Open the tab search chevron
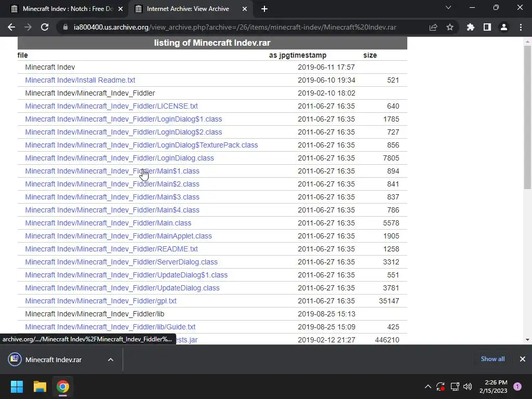This screenshot has height=399, width=532. [x=448, y=7]
